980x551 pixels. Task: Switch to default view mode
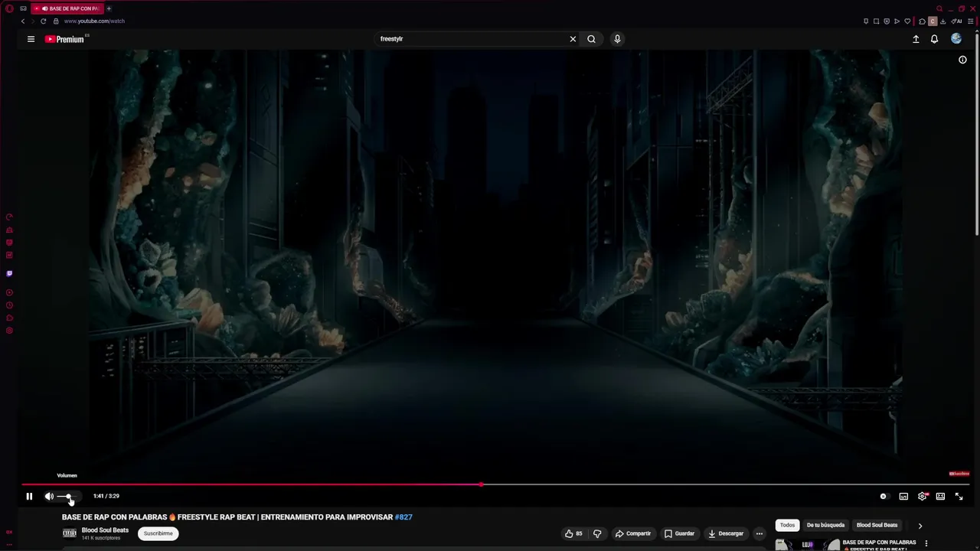(x=940, y=496)
